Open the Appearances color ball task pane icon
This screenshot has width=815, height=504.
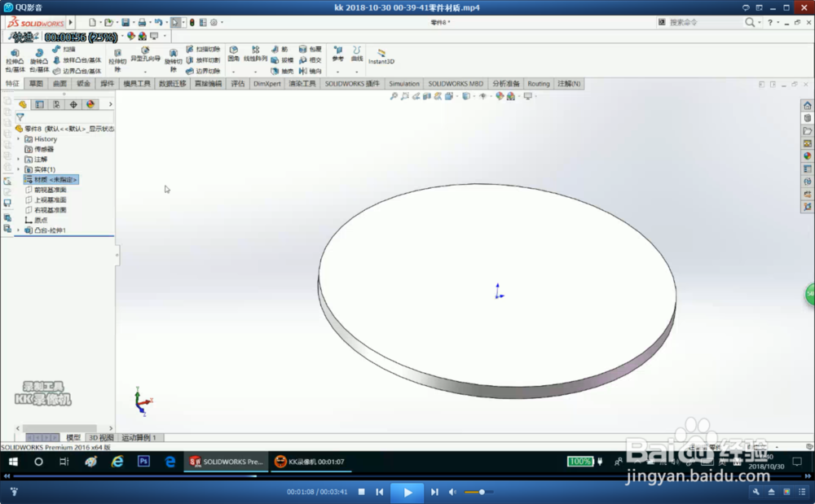coord(807,156)
